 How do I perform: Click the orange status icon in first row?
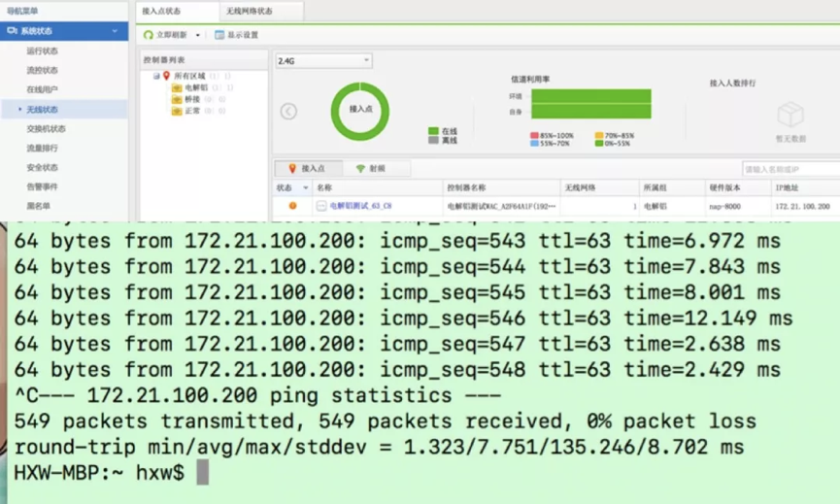[x=292, y=206]
